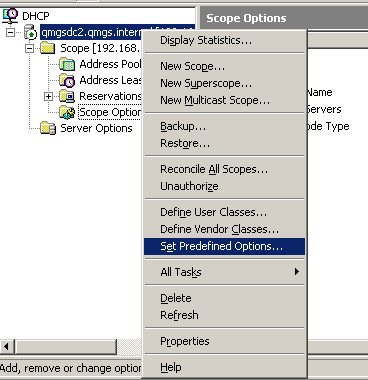Click the Server Options folder icon
The image size is (368, 380).
coord(48,128)
